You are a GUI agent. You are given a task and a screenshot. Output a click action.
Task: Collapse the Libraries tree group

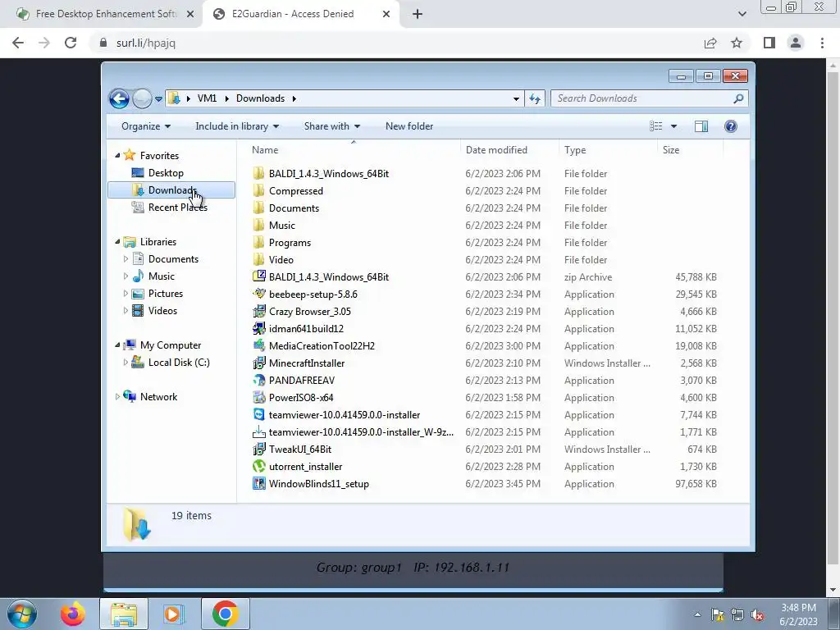(x=117, y=242)
